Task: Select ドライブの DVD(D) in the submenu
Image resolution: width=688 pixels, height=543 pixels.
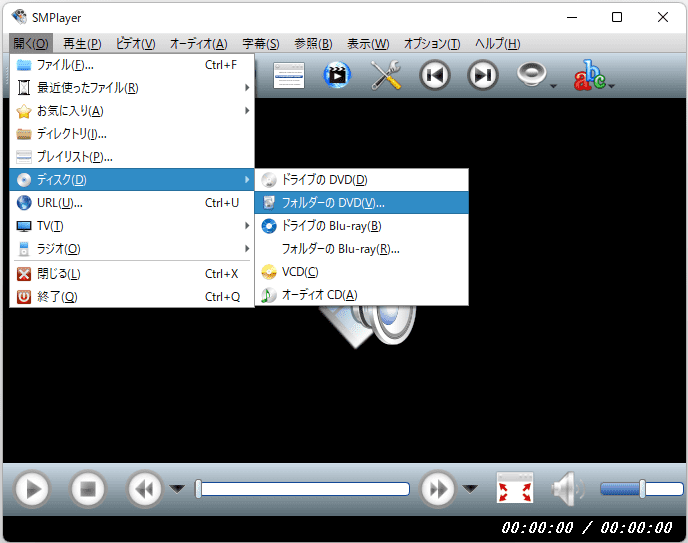Action: tap(362, 180)
